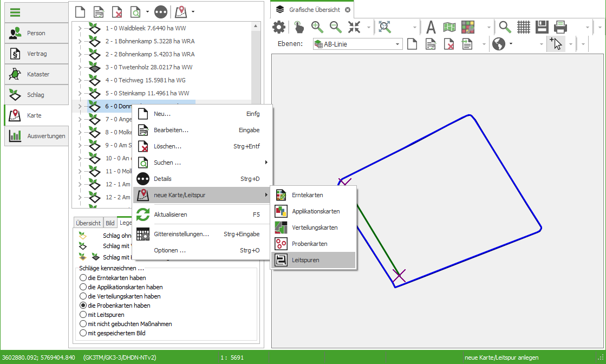This screenshot has height=364, width=606.
Task: Select 'die Erntekarten haben' radio button
Action: (83, 278)
